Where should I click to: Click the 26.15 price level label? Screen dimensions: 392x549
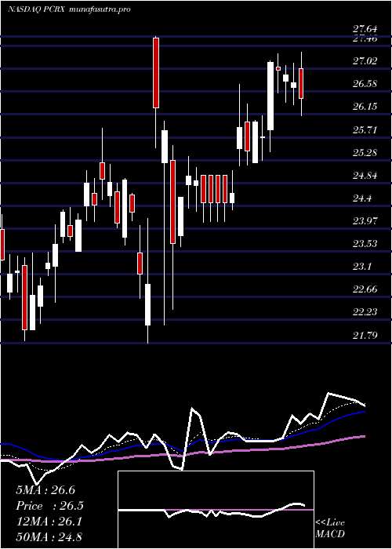tap(365, 107)
